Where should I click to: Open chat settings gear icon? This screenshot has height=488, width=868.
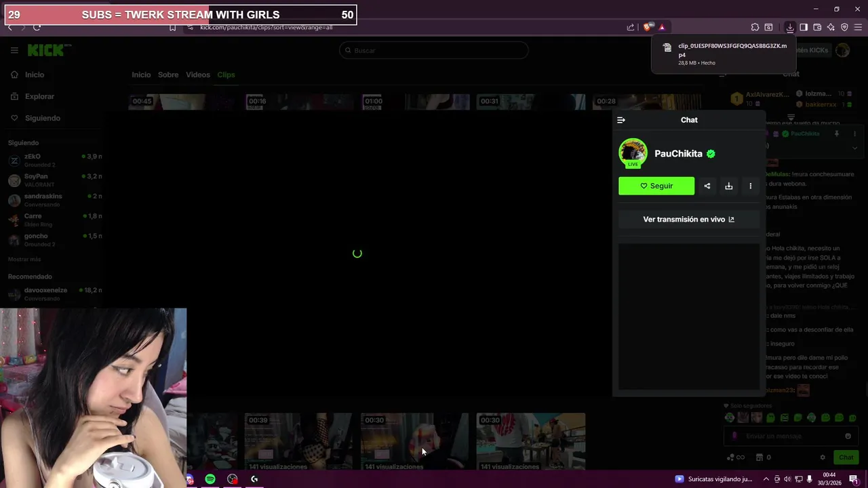point(823,457)
